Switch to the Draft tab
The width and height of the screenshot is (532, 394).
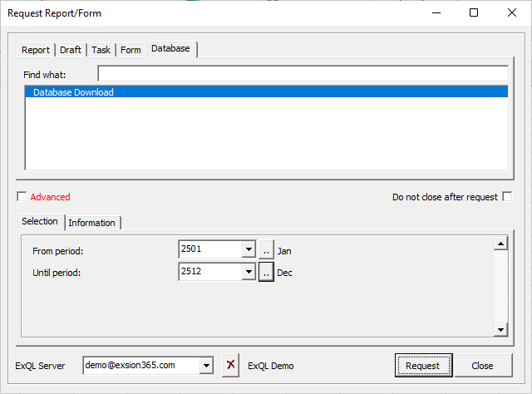(71, 50)
